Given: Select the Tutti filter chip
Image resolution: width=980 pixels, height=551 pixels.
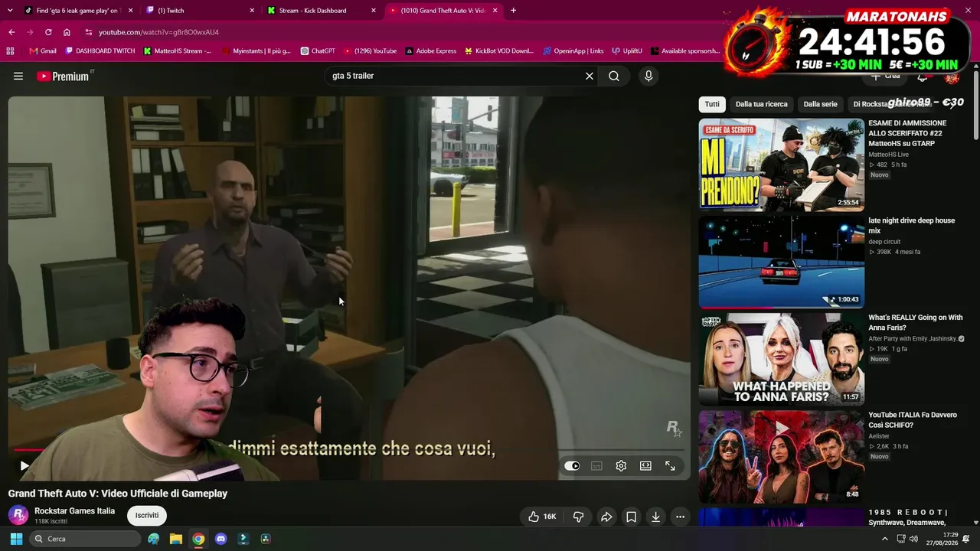Looking at the screenshot, I should coord(712,104).
